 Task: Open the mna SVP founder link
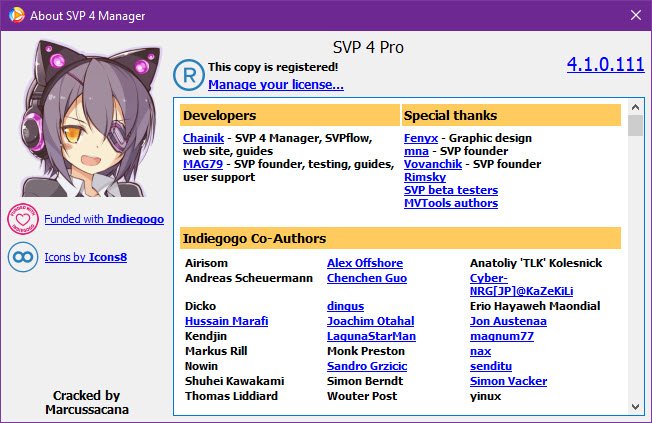coord(416,151)
